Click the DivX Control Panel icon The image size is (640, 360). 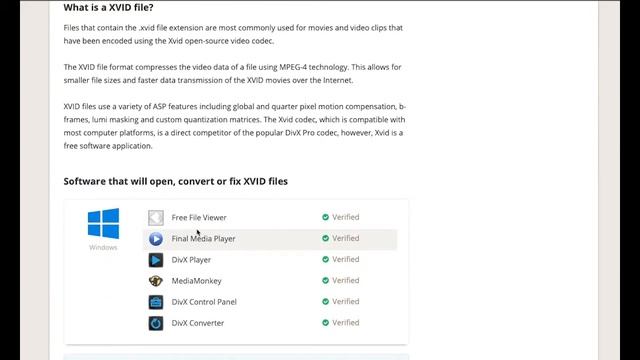click(156, 302)
